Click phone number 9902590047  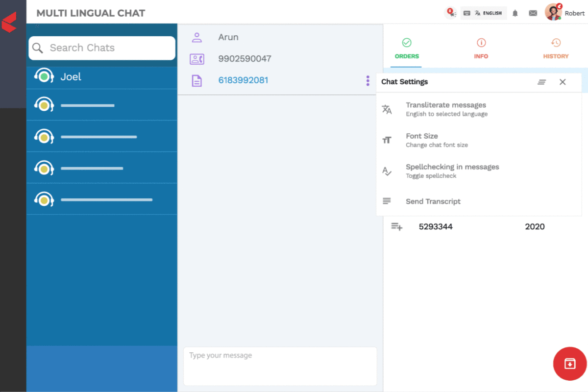245,59
